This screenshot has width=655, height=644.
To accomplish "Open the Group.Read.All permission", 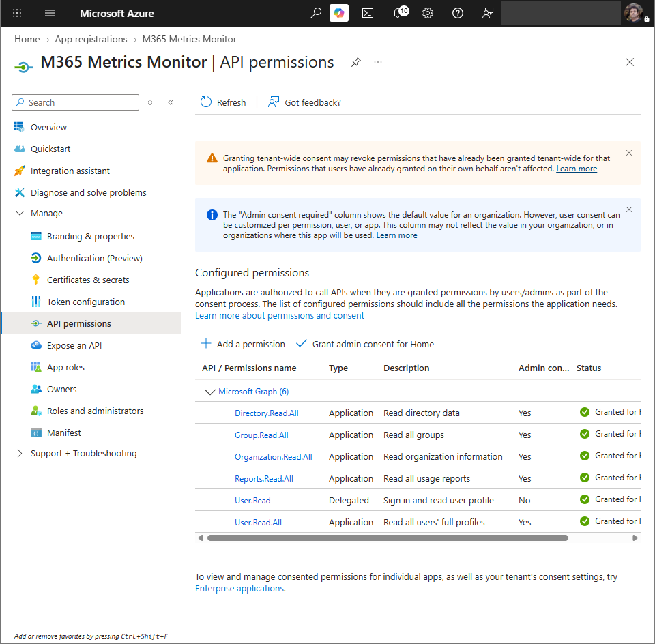I will click(261, 435).
